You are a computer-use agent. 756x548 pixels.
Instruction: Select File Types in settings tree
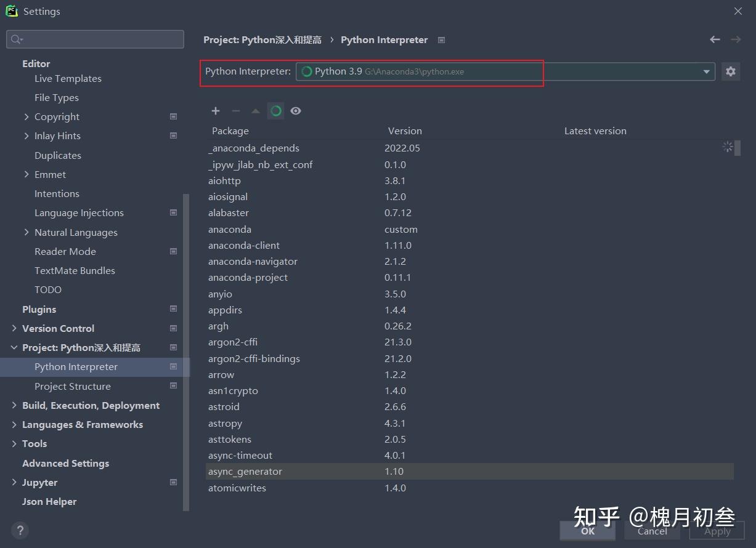pos(57,97)
